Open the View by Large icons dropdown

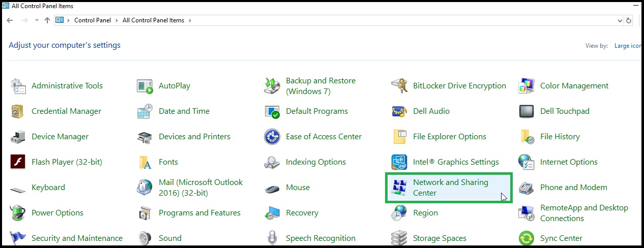628,45
